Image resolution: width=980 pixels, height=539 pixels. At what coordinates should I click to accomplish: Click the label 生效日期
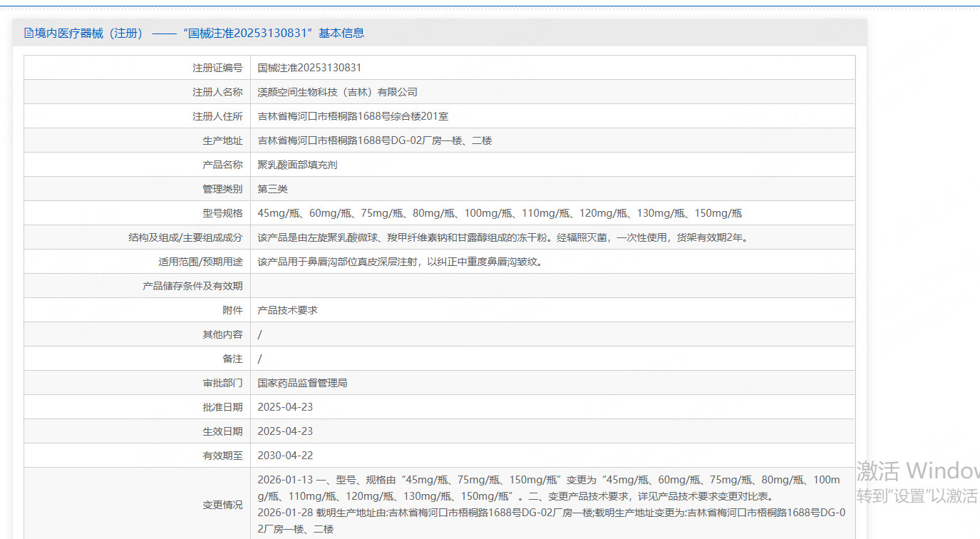click(222, 431)
